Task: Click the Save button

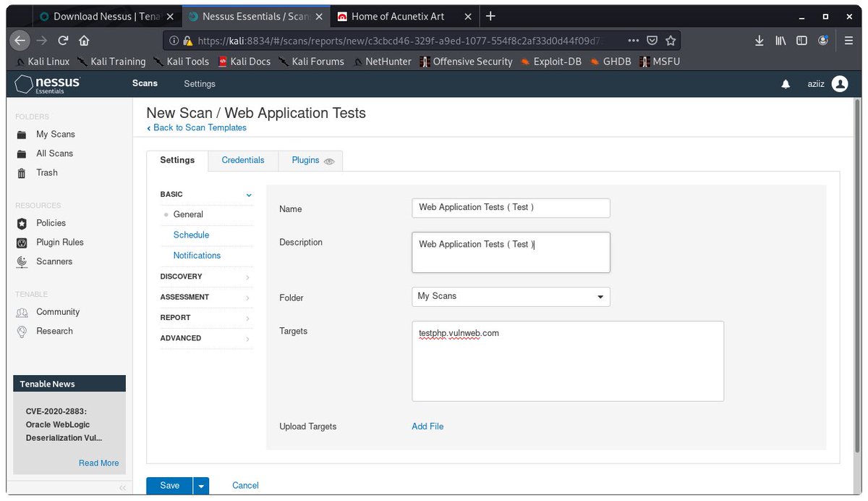Action: [x=169, y=486]
